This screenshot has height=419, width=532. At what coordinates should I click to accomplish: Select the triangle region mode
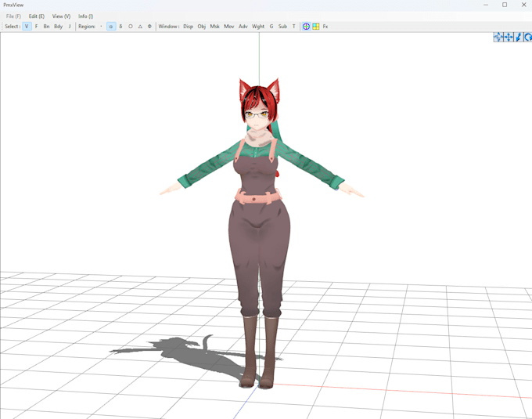pyautogui.click(x=140, y=27)
